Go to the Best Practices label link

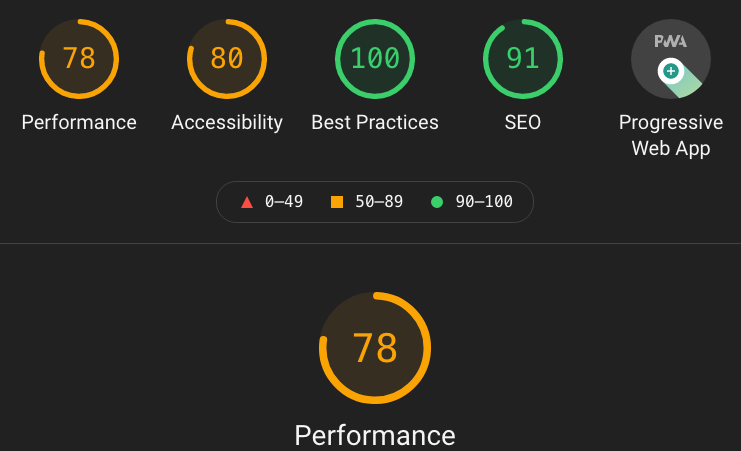point(375,123)
